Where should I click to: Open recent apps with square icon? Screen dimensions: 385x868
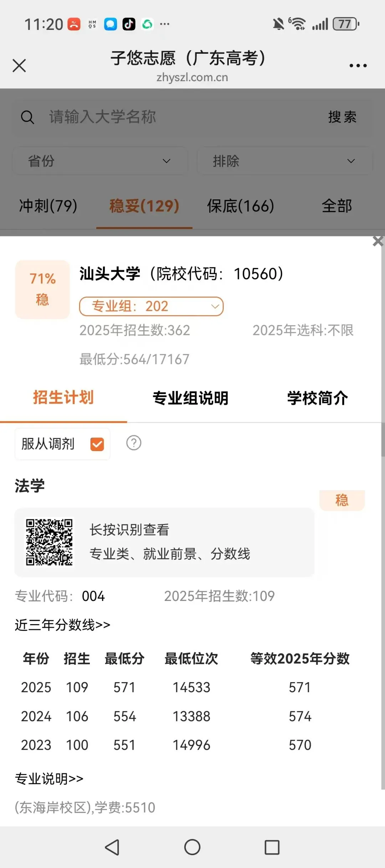click(272, 847)
